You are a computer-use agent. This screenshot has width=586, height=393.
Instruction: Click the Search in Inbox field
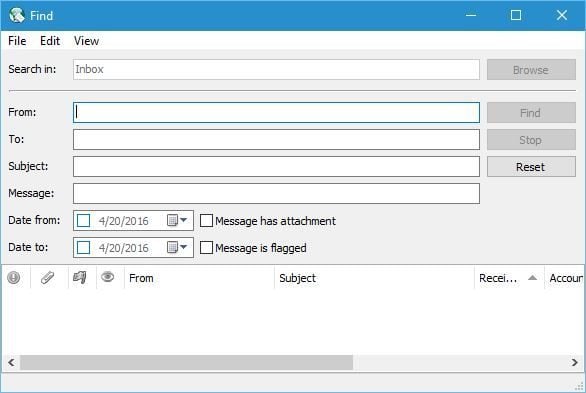[276, 69]
